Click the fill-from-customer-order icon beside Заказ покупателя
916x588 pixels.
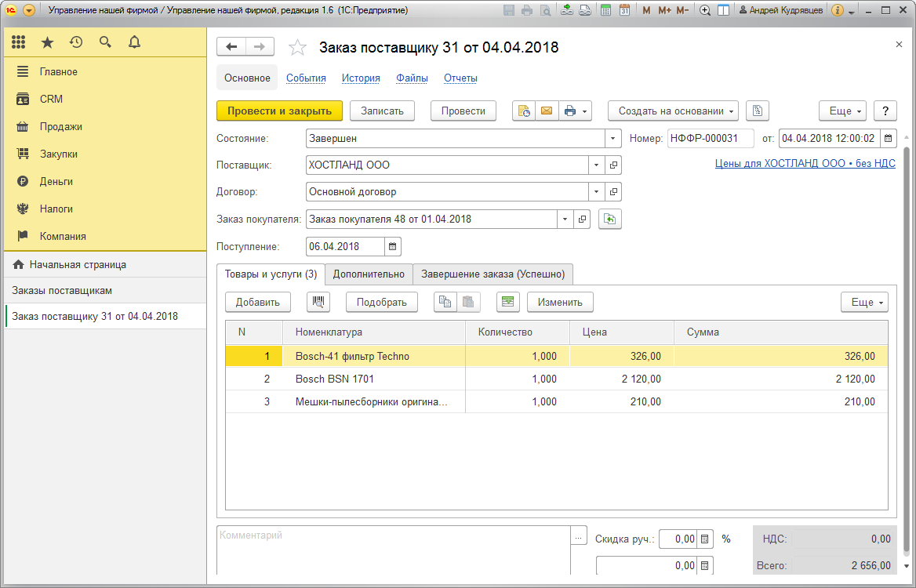pos(610,219)
